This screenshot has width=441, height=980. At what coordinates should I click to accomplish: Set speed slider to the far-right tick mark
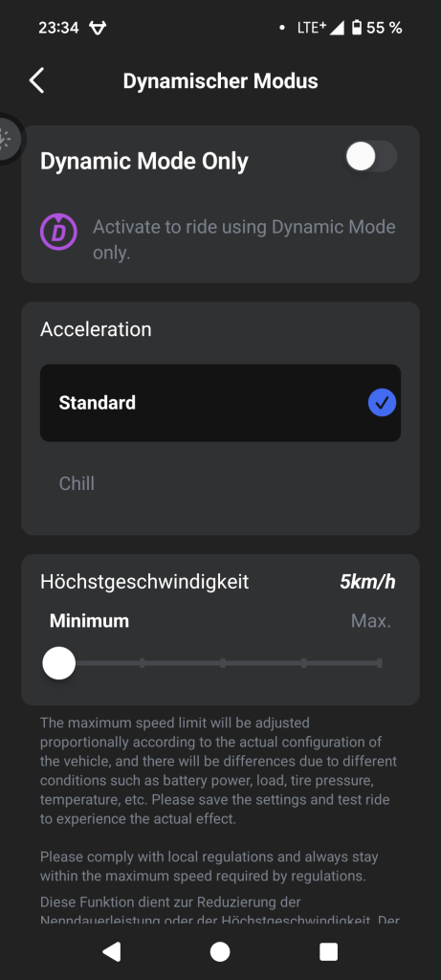(379, 663)
